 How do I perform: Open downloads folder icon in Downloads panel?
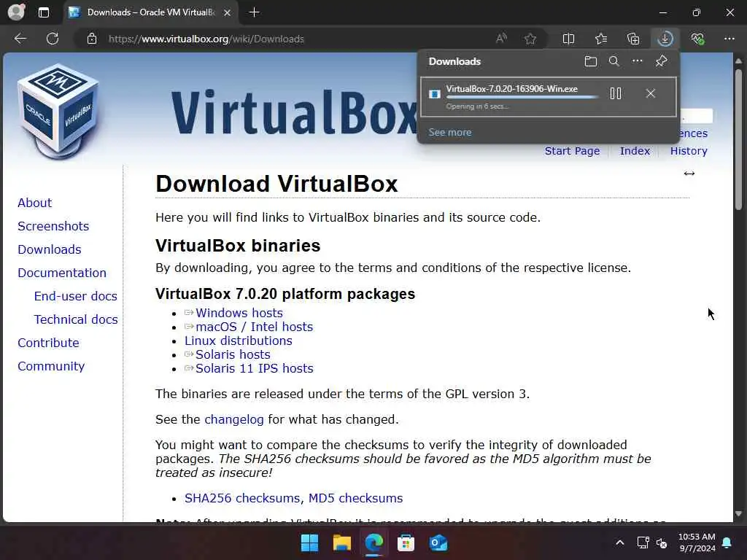[x=591, y=61]
